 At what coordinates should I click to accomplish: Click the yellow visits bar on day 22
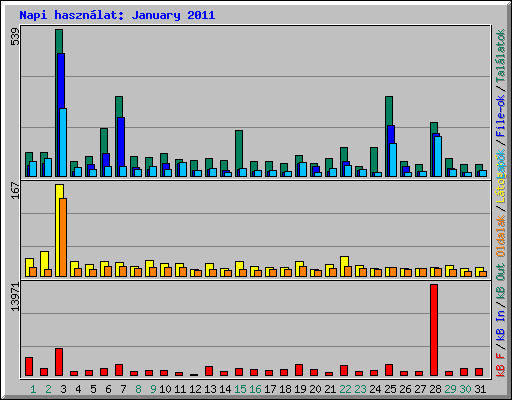343,261
